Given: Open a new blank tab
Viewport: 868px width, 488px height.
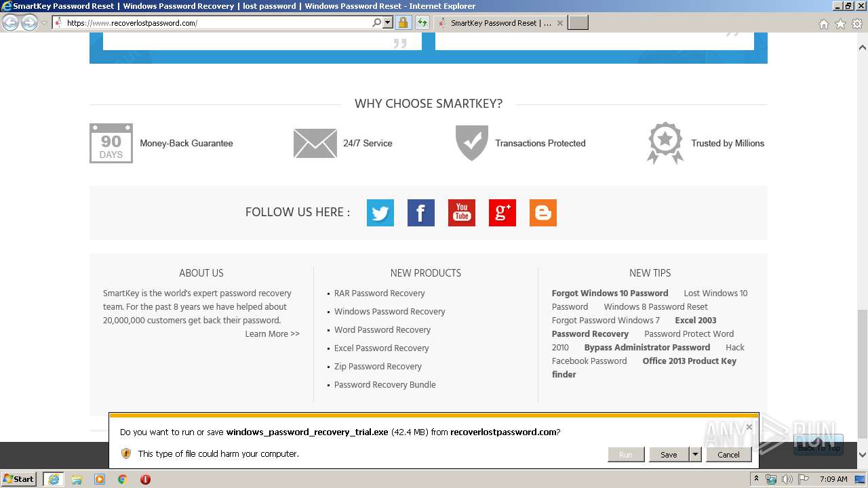Looking at the screenshot, I should (x=578, y=23).
